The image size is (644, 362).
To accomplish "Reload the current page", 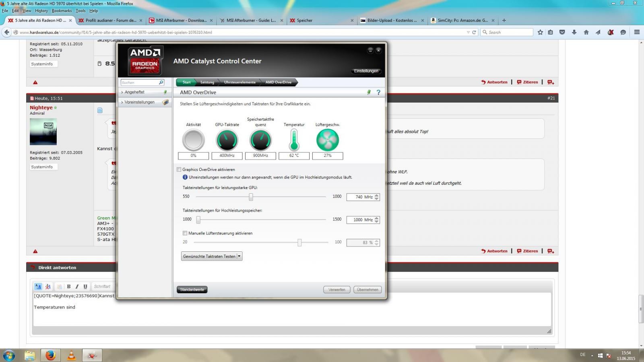I will pos(474,32).
